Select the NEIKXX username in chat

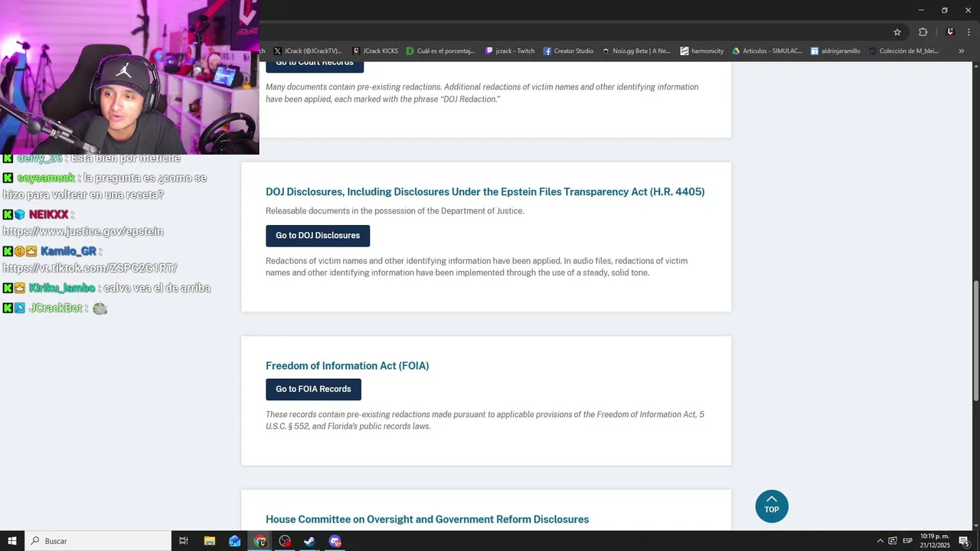click(49, 214)
